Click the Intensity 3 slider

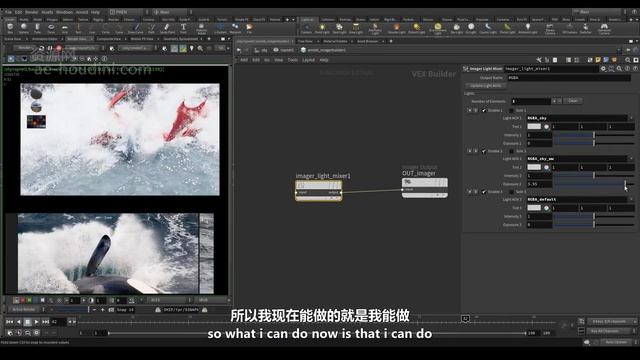(594, 216)
